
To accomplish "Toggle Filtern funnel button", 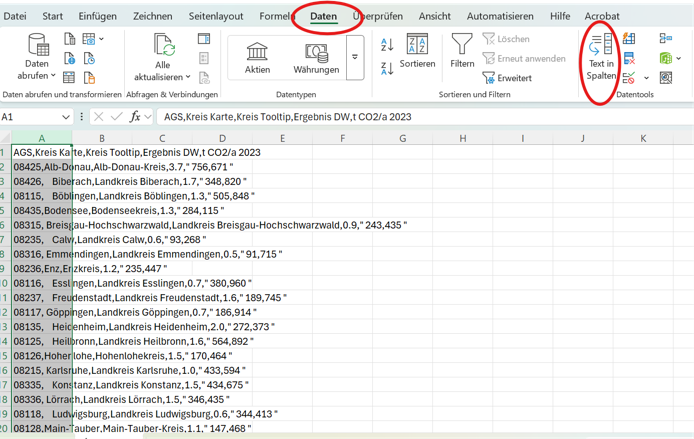I will 462,51.
